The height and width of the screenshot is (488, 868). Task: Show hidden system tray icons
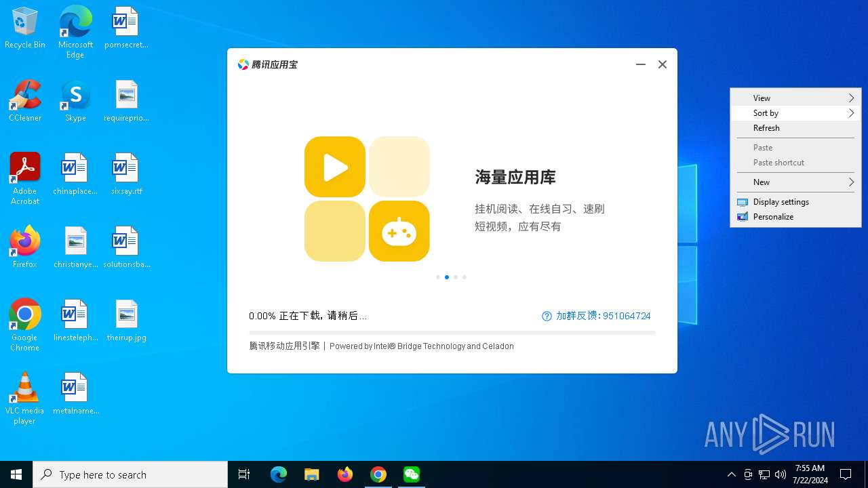pos(731,474)
